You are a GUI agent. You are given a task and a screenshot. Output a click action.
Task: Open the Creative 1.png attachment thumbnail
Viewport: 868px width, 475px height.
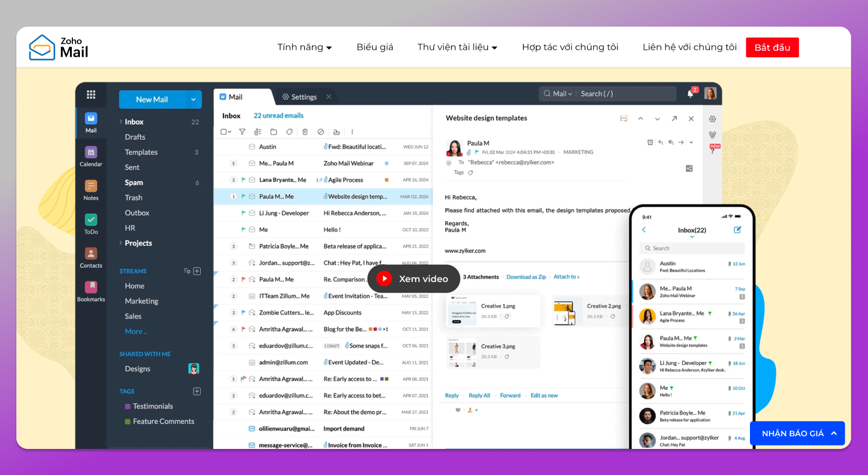pyautogui.click(x=464, y=311)
